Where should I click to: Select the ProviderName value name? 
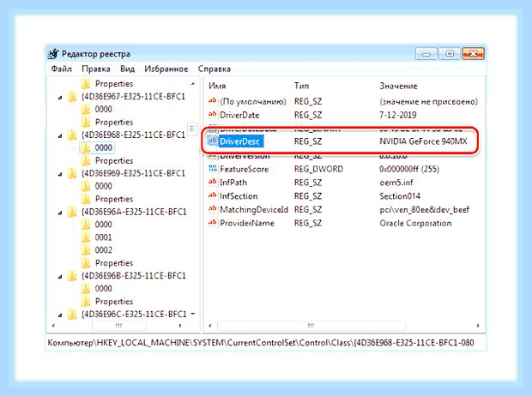point(247,223)
